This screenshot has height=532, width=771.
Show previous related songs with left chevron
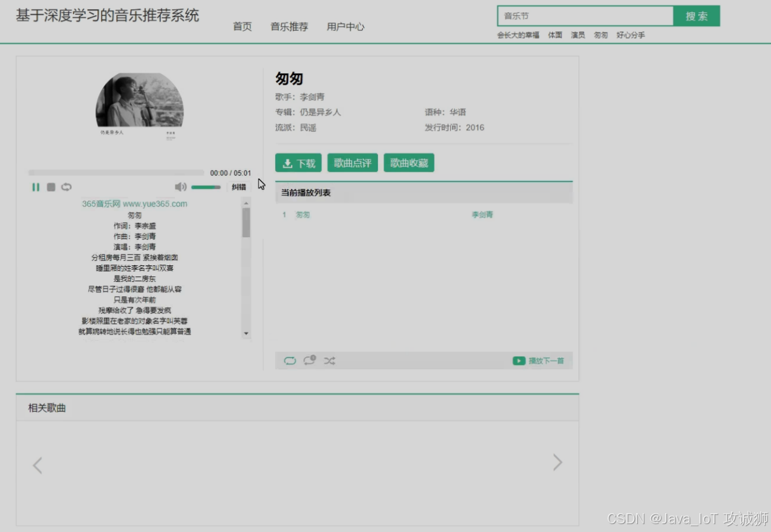(38, 466)
